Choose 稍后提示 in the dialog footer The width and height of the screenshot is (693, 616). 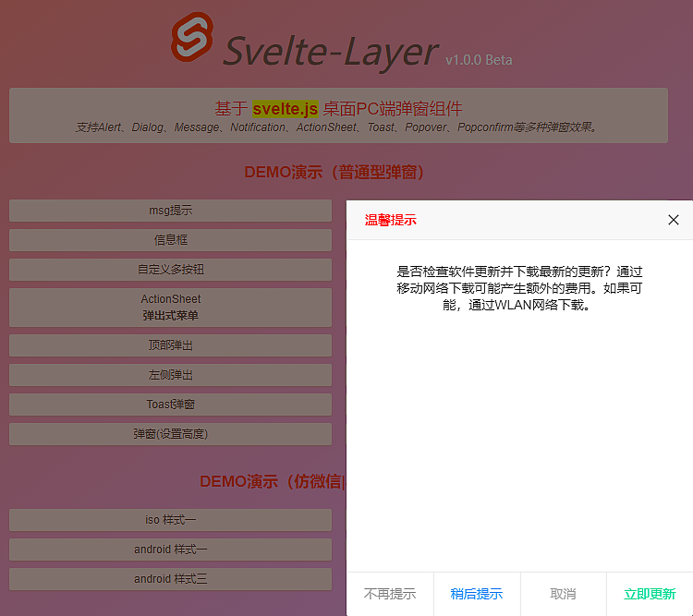click(x=477, y=594)
